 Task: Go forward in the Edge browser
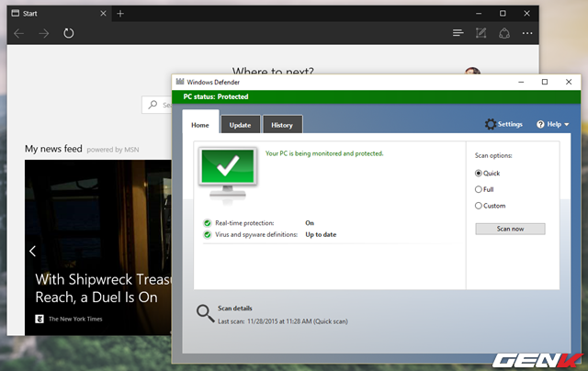(x=44, y=33)
